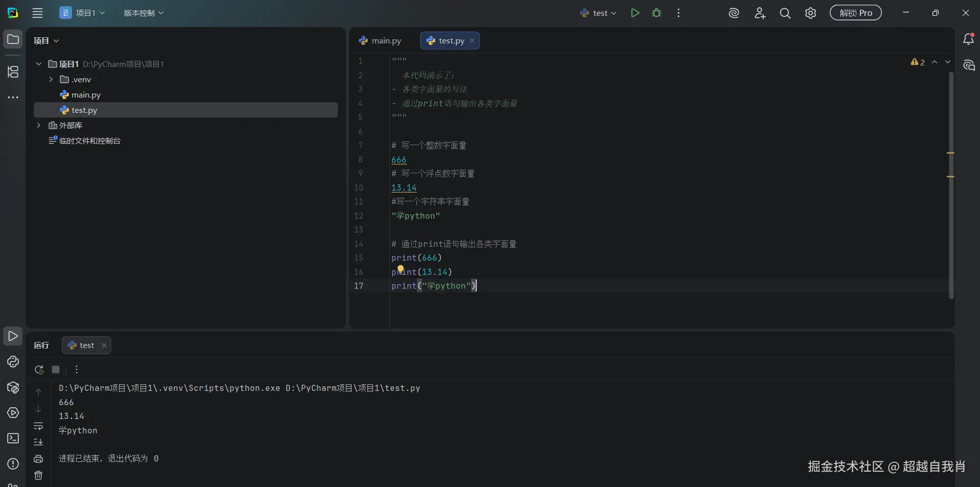Image resolution: width=980 pixels, height=487 pixels.
Task: Click the editor vertical scrollbar
Action: (x=951, y=185)
